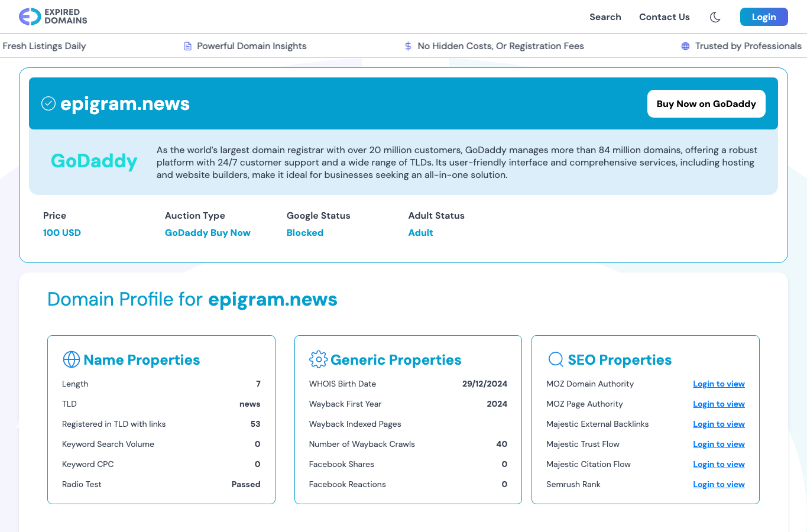Click the checkmark circle icon beside epigram.news
The height and width of the screenshot is (532, 807).
pos(48,103)
